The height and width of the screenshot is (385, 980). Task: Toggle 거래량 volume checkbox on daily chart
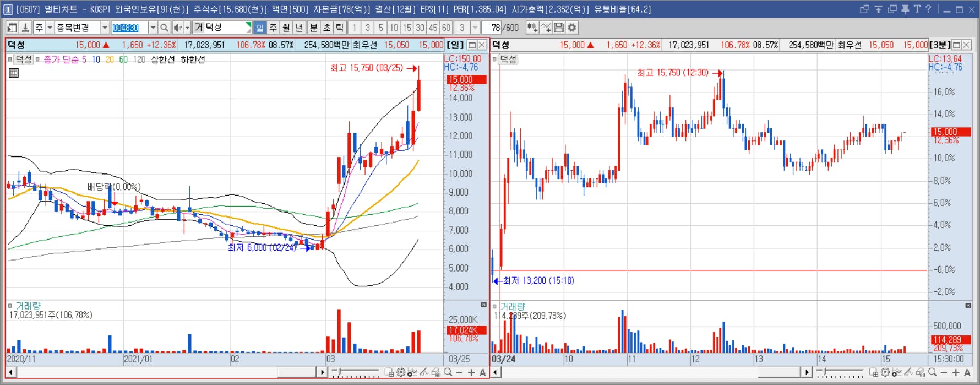click(10, 306)
